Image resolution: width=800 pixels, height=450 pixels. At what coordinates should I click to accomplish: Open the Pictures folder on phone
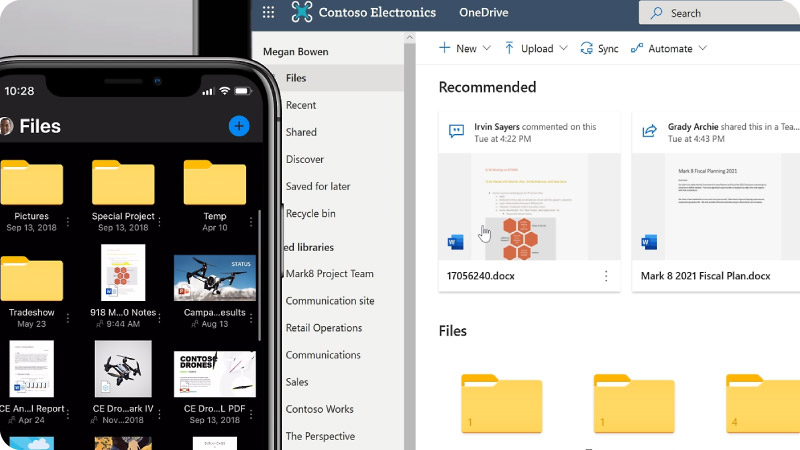click(x=32, y=183)
